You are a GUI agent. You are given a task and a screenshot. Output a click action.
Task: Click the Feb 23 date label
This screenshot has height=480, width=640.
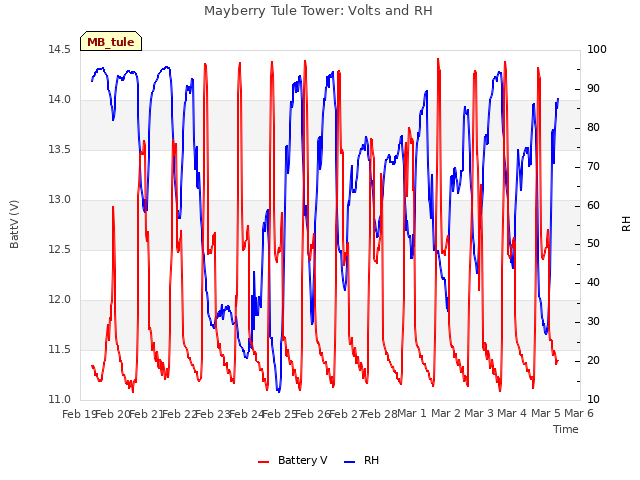(213, 414)
